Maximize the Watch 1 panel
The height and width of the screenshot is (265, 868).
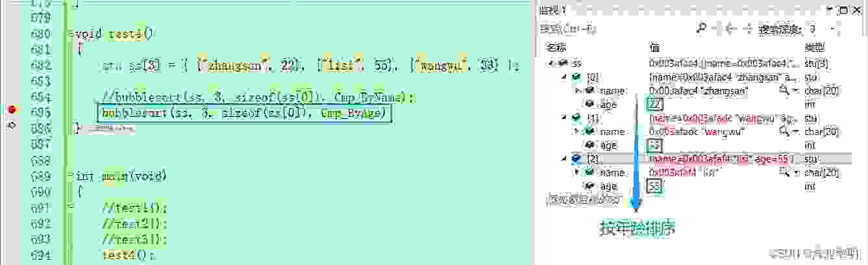pos(843,10)
